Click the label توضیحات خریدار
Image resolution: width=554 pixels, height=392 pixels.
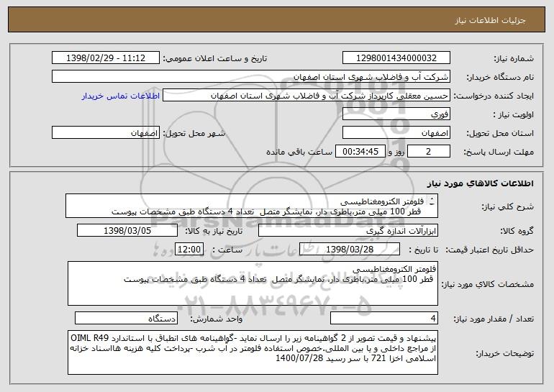pos(504,352)
